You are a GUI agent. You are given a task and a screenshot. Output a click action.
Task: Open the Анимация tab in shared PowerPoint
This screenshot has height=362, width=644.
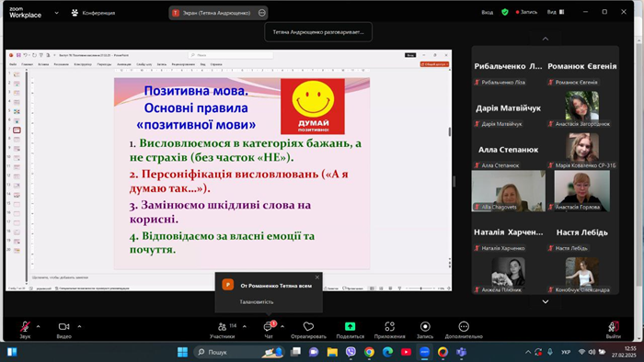123,64
